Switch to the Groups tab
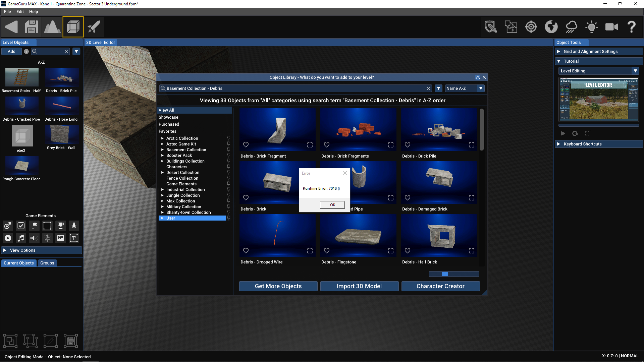This screenshot has width=644, height=362. click(x=47, y=263)
